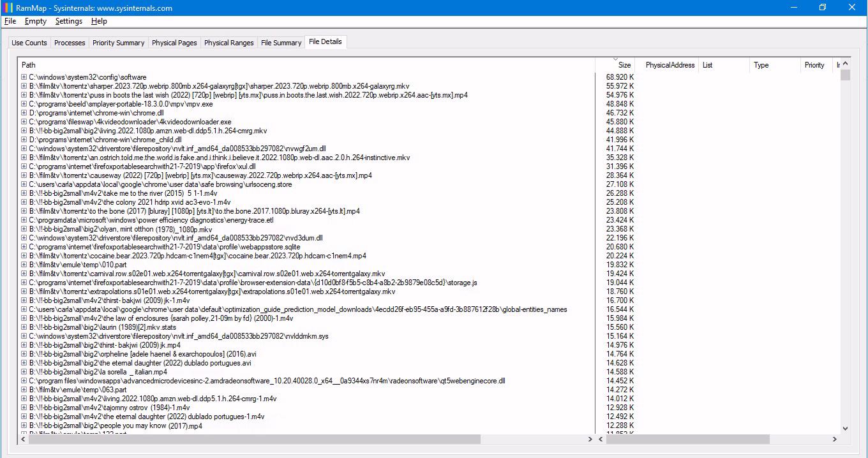Image resolution: width=868 pixels, height=458 pixels.
Task: Click the RamMap title bar icon
Action: [8, 8]
